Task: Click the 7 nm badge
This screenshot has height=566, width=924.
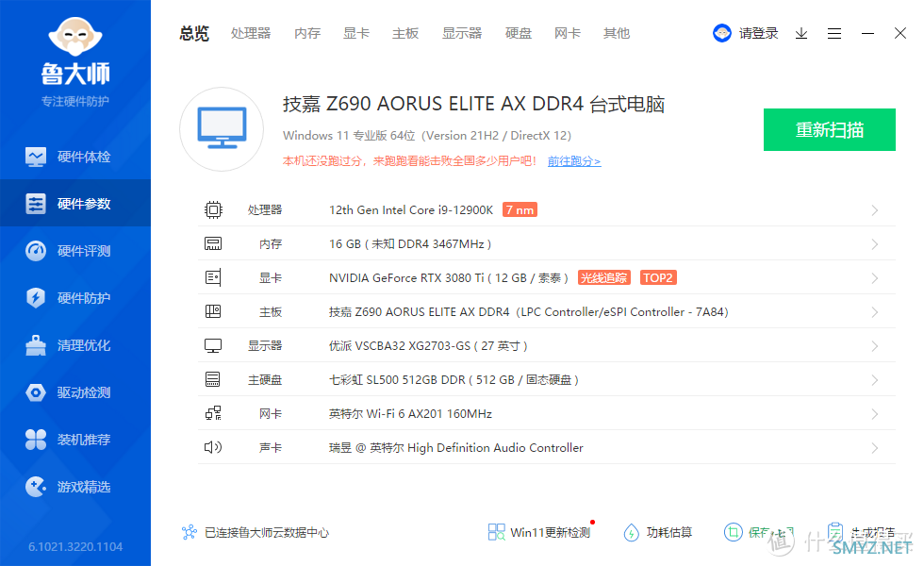Action: [520, 209]
